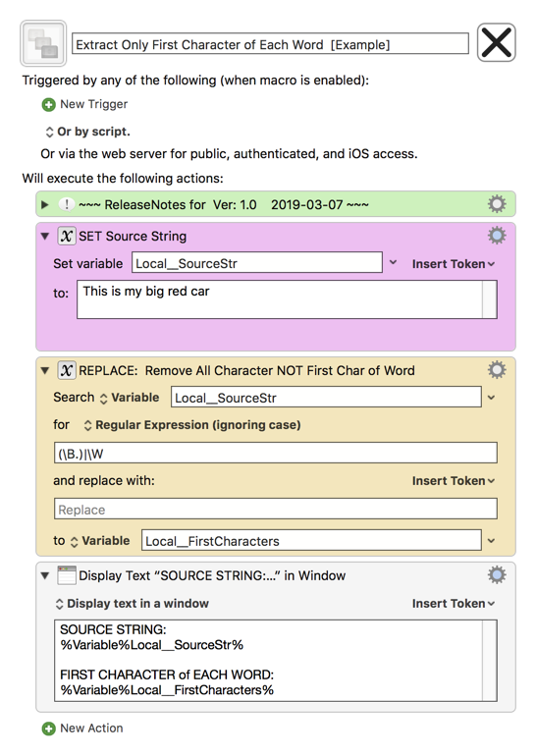The height and width of the screenshot is (756, 536).
Task: Click the Replace text field
Action: (x=276, y=510)
